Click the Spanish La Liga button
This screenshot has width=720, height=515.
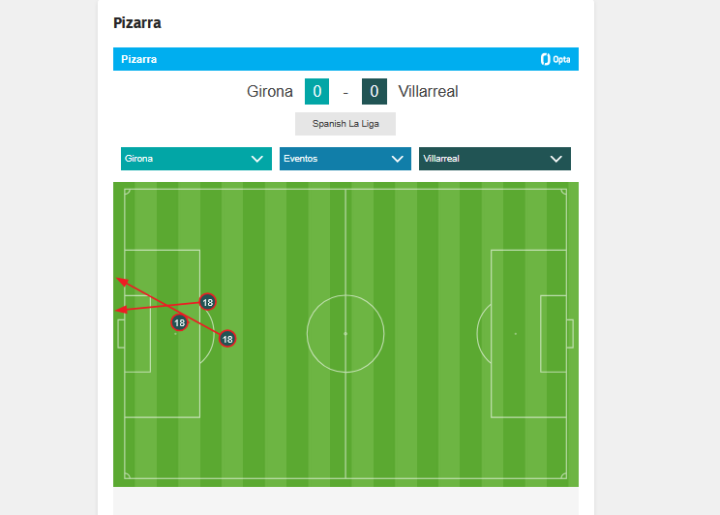[345, 124]
